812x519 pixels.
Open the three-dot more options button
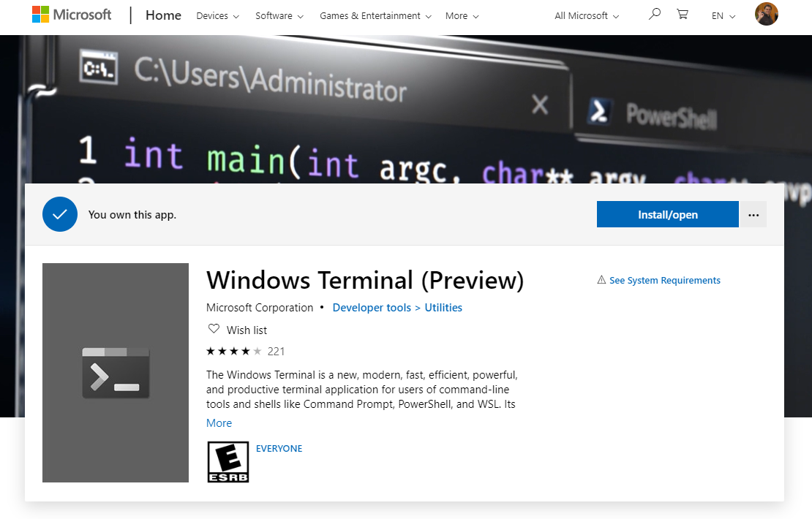pos(753,214)
